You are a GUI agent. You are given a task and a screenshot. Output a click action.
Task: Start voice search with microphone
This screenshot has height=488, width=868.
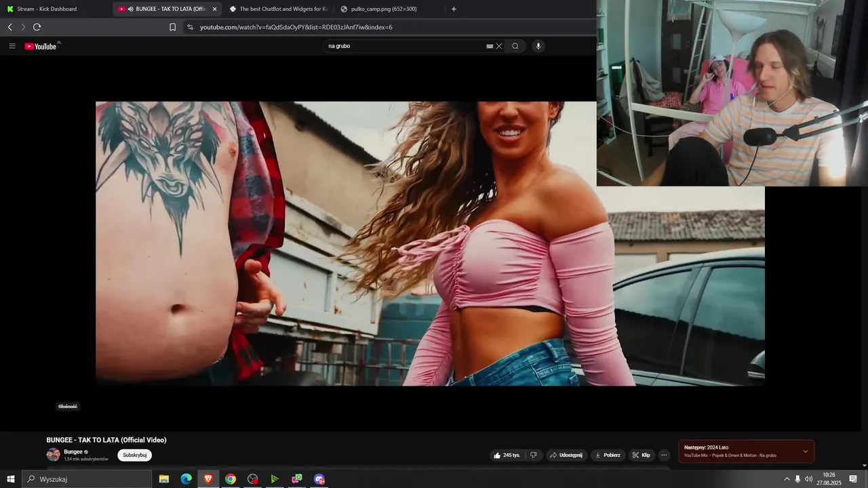coord(538,46)
